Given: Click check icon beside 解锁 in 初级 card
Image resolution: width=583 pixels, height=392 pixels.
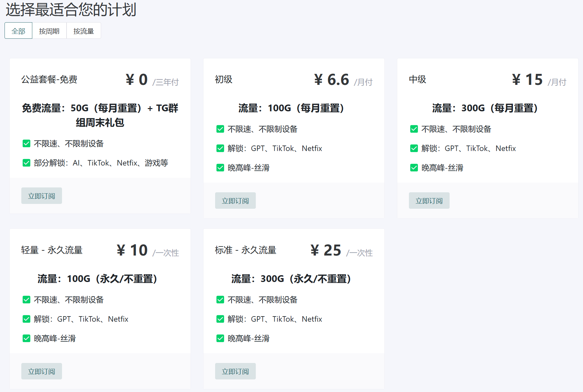Looking at the screenshot, I should click(x=220, y=148).
